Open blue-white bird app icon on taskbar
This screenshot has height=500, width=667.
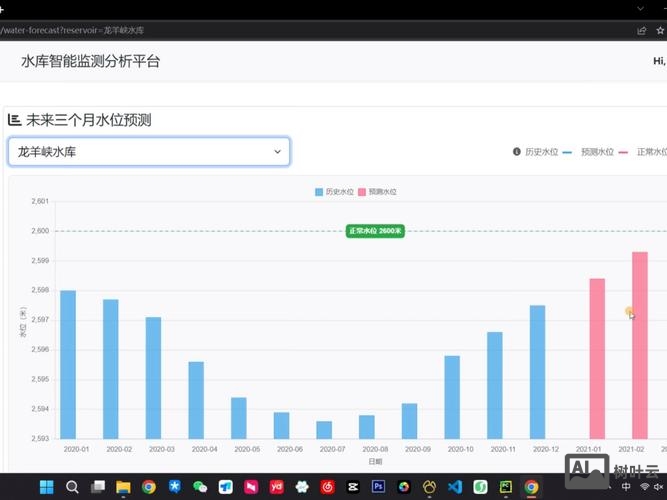pos(225,486)
